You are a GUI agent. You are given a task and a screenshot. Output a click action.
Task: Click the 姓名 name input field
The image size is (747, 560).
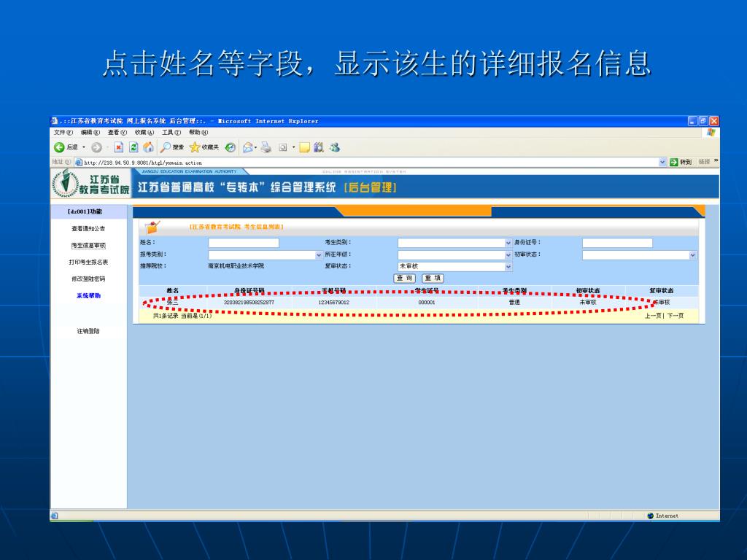point(244,243)
